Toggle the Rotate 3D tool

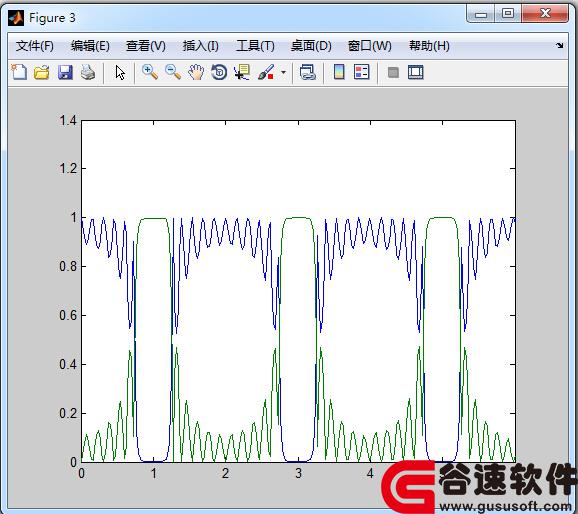coord(219,72)
